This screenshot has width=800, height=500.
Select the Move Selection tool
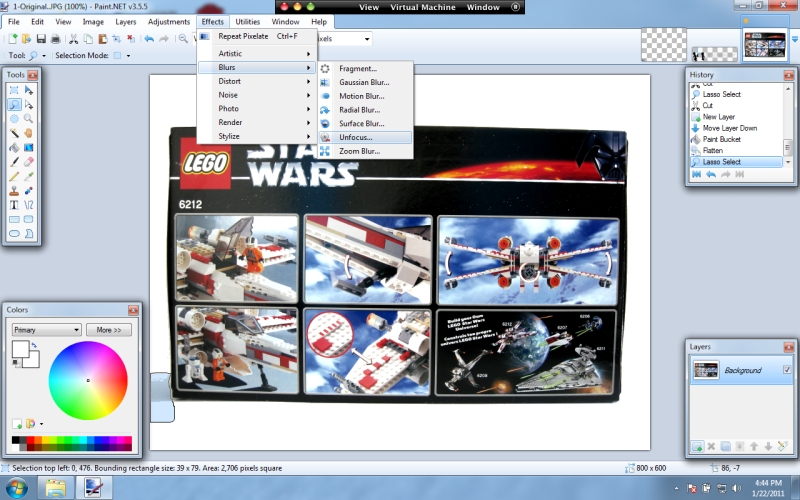click(29, 105)
